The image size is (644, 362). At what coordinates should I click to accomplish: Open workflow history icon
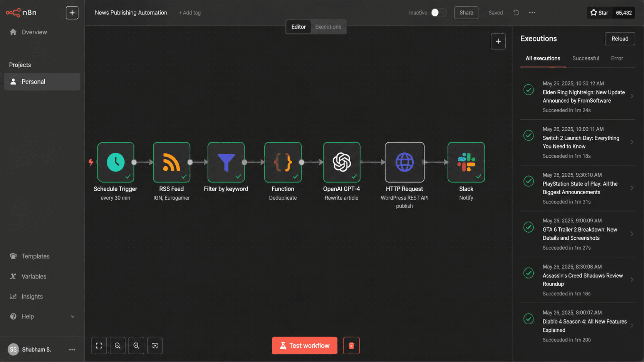click(516, 13)
